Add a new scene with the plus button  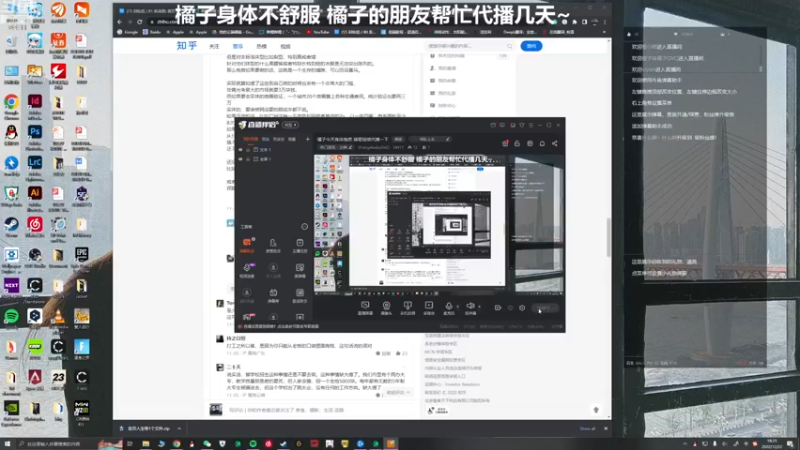point(308,139)
